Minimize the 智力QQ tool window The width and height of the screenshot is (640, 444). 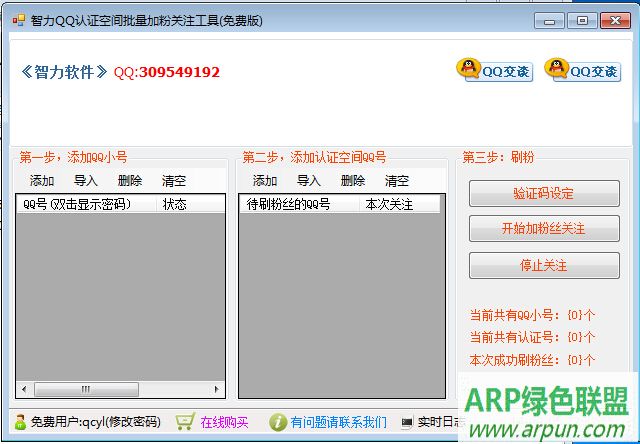coord(549,21)
